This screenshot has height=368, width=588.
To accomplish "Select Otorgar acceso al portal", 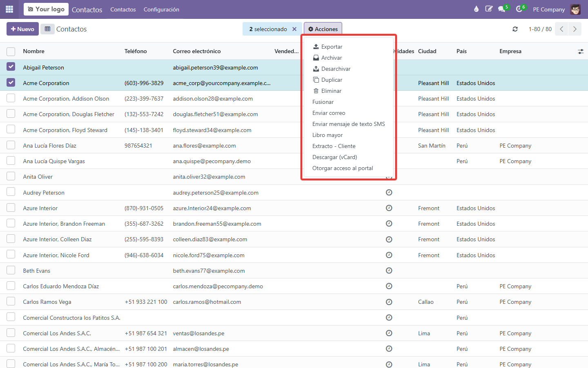I will point(349,168).
